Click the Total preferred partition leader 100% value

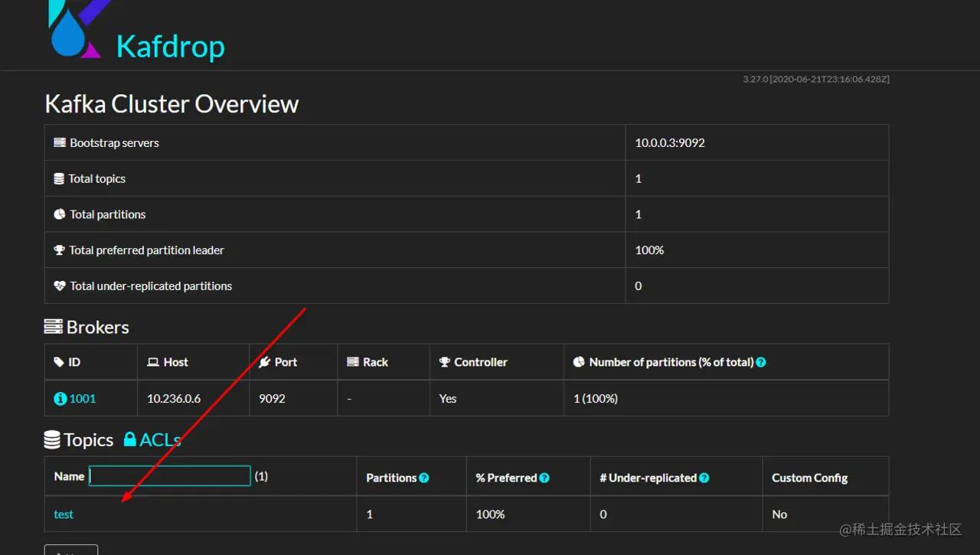[x=650, y=250]
